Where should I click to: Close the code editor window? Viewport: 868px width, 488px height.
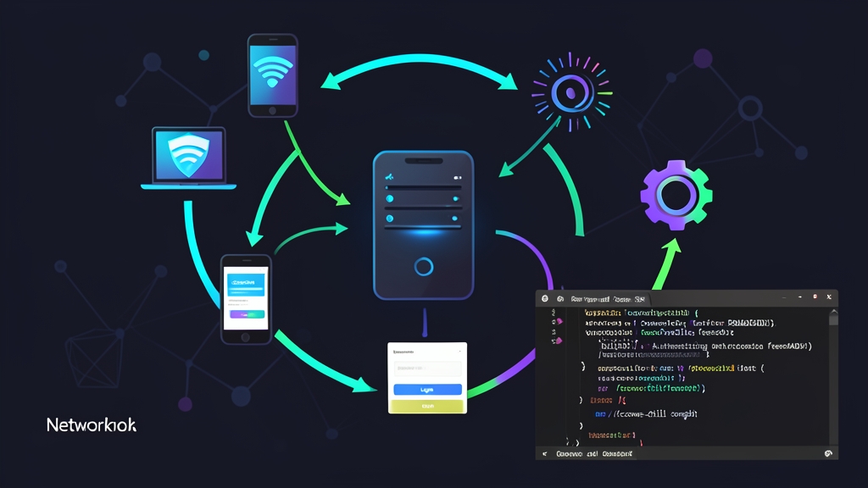pos(829,297)
